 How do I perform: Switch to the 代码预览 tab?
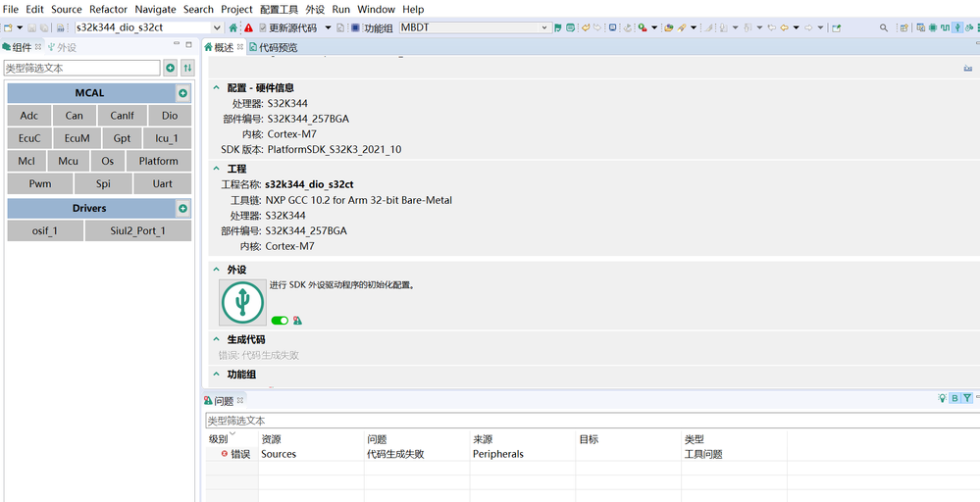tap(273, 47)
